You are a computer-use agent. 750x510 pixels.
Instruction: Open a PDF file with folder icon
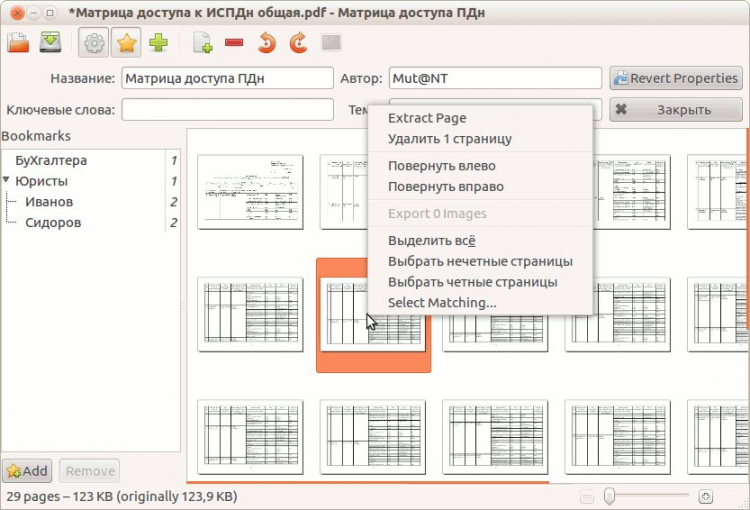pos(18,43)
